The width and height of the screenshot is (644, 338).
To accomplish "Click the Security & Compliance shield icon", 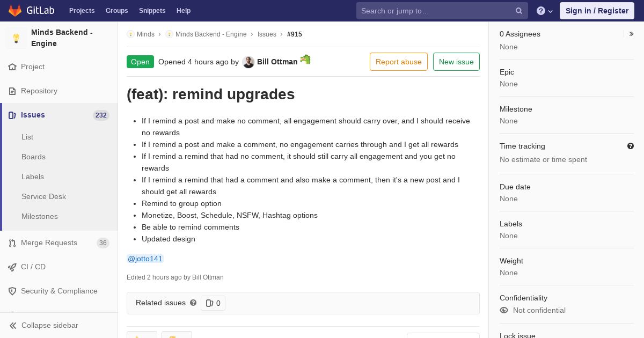I will click(12, 291).
